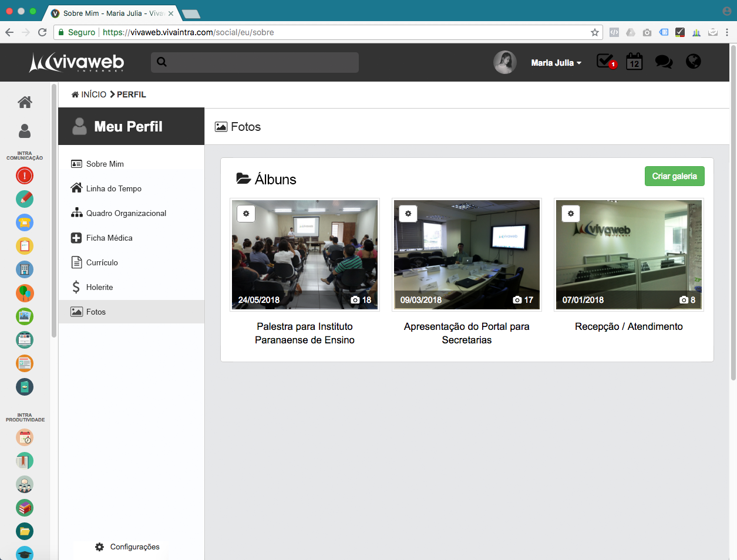Click the gear icon on Recepção album
The image size is (737, 560).
tap(570, 214)
